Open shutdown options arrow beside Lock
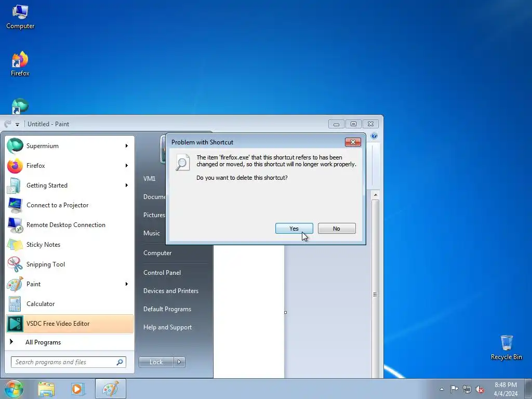Screen dimensions: 532x399 tap(179, 362)
